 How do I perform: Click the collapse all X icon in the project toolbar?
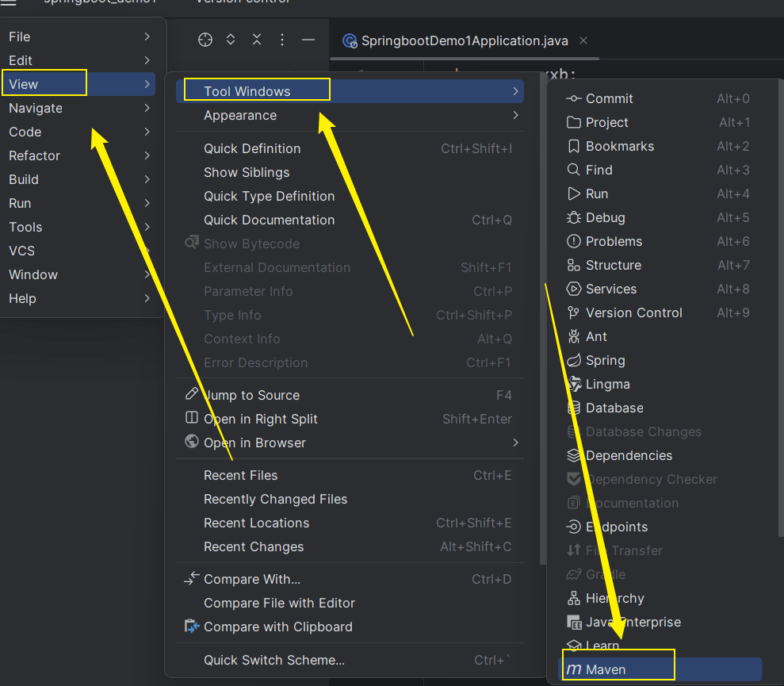pos(257,40)
